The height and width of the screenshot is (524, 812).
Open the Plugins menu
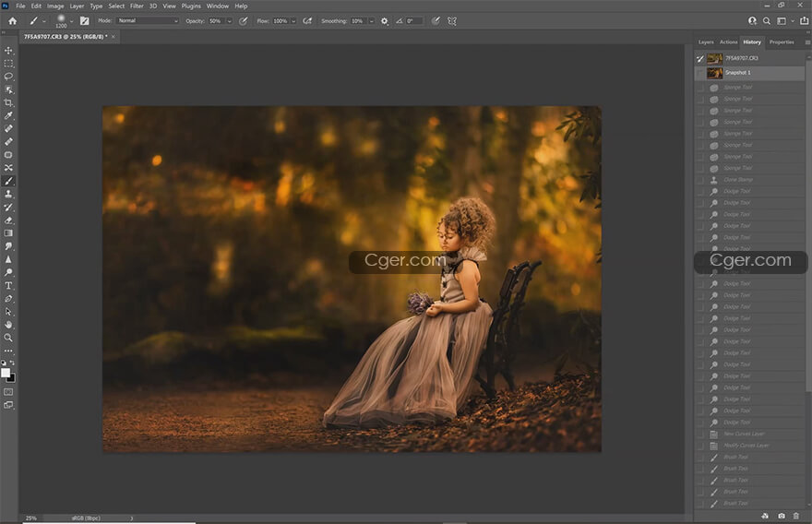coord(191,6)
